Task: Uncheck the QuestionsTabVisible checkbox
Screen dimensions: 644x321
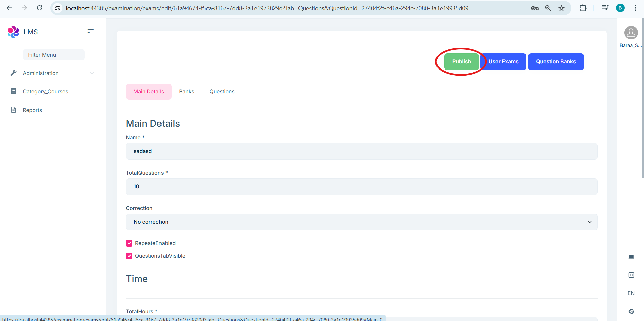Action: coord(129,256)
